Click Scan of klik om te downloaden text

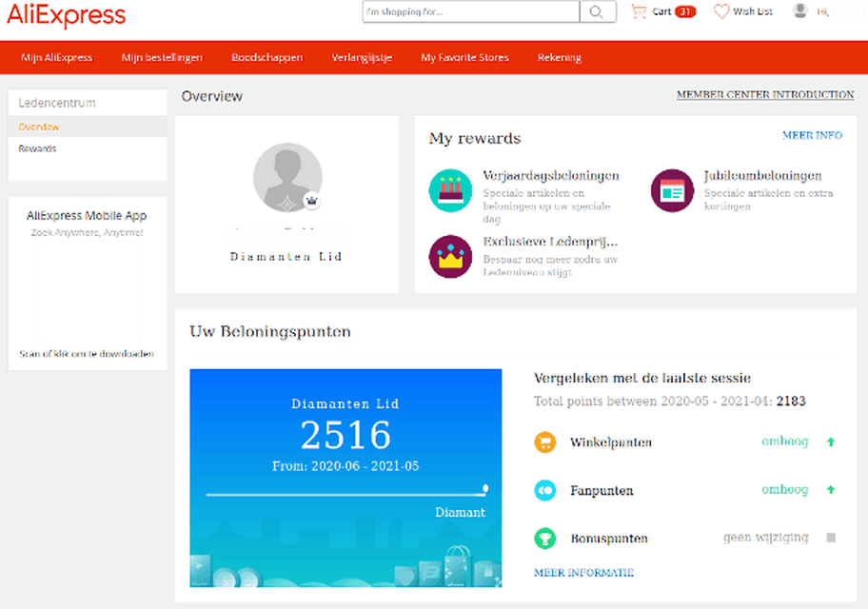point(87,354)
